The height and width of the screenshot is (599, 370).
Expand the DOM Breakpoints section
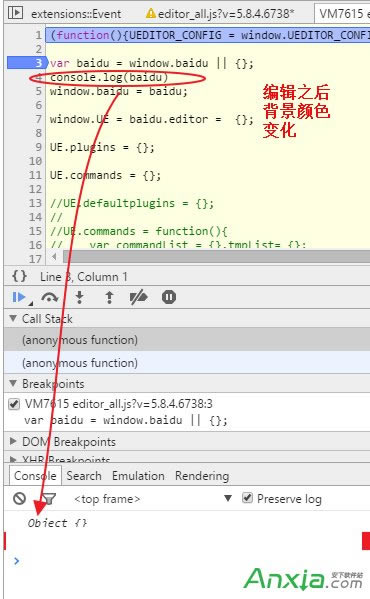(13, 441)
